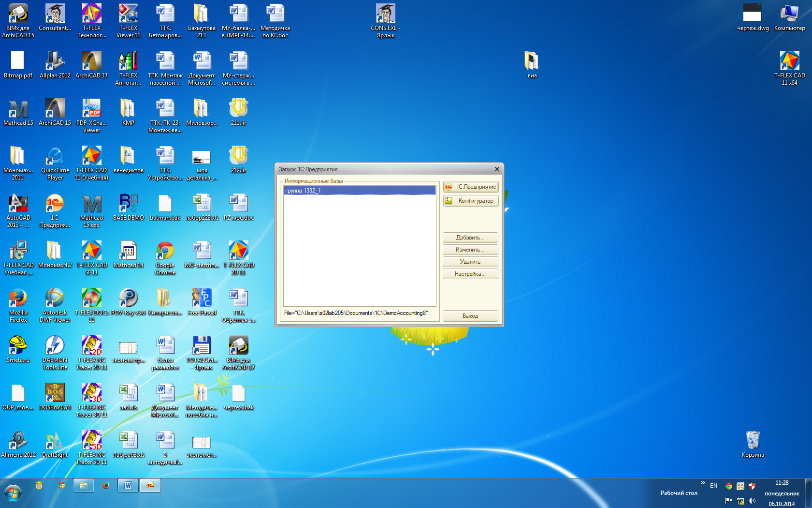Launch 1С:Предприятие mode button

point(470,187)
